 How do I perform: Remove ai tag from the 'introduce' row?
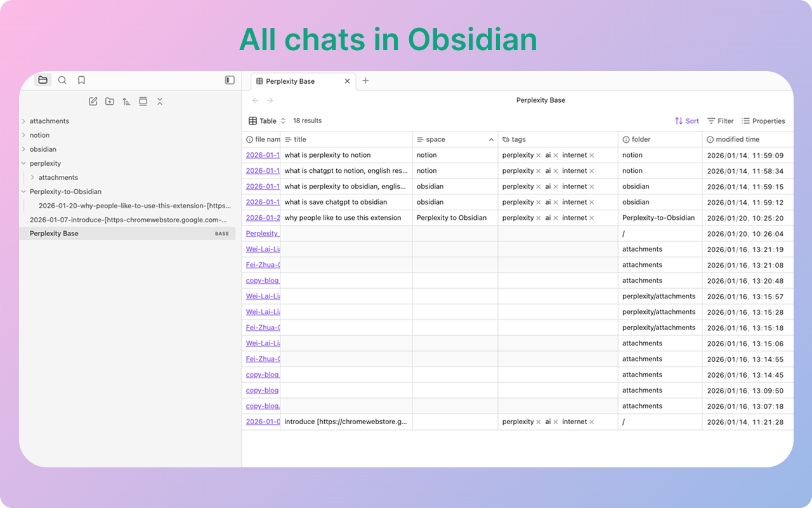556,422
